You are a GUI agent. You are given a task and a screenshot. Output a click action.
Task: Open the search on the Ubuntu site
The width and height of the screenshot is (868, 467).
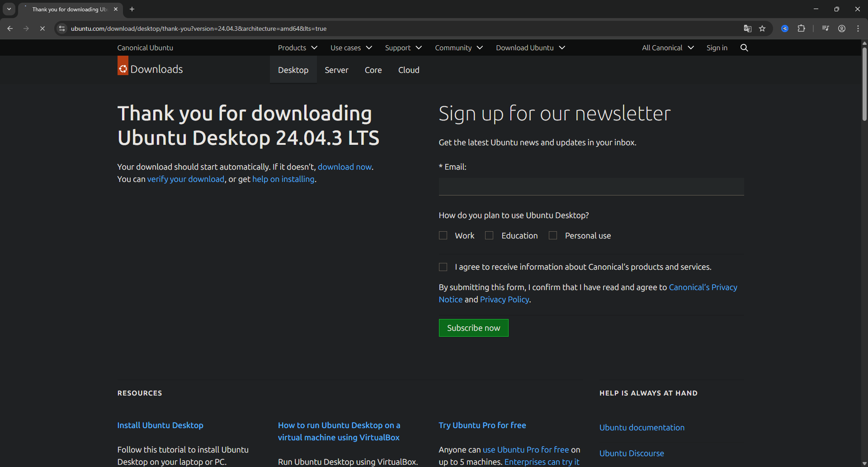[744, 48]
